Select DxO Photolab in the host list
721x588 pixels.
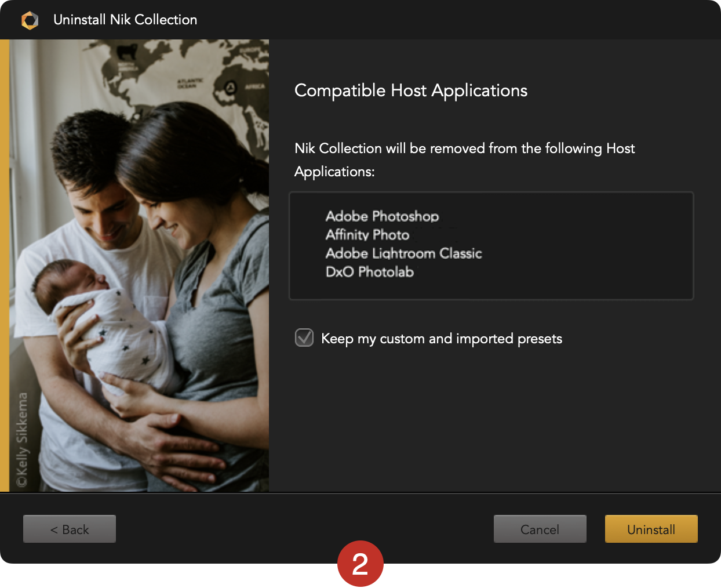pos(370,272)
